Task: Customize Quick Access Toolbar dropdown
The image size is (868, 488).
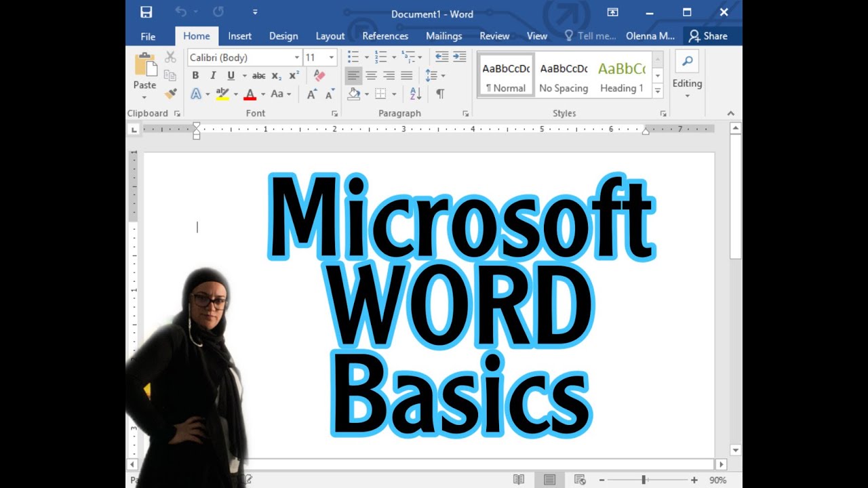Action: (255, 12)
